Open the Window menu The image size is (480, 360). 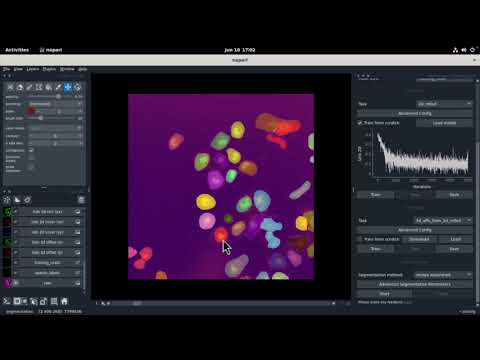[x=67, y=69]
